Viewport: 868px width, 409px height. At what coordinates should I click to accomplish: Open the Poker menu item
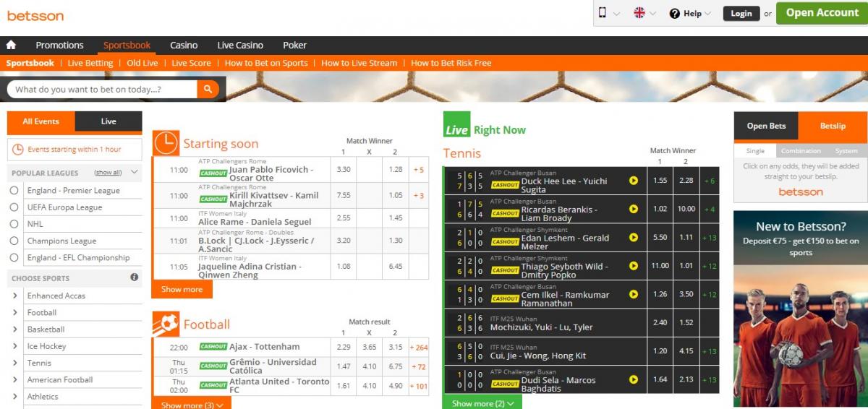pyautogui.click(x=295, y=45)
